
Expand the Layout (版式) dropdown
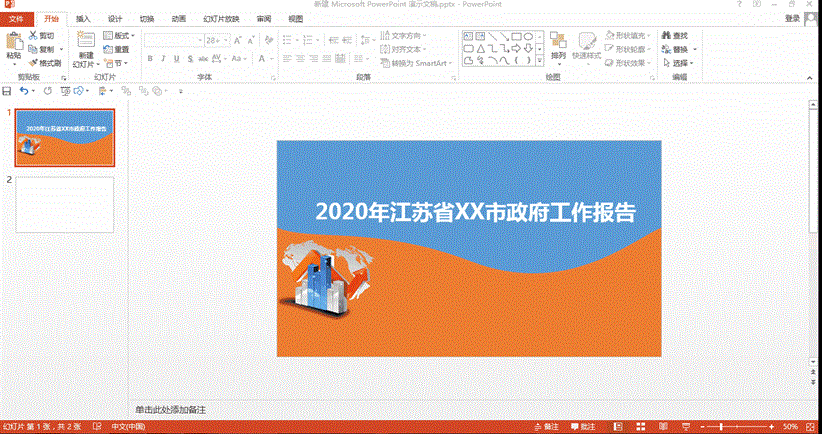click(x=121, y=35)
